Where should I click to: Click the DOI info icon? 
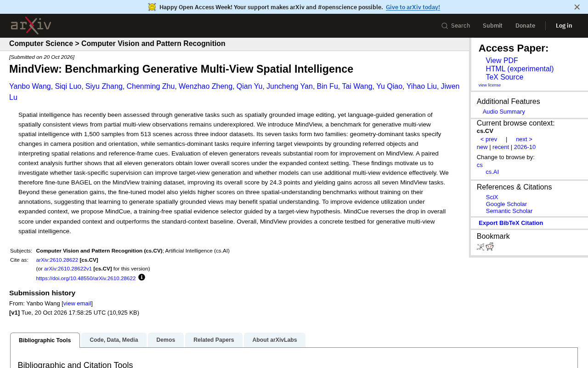[x=141, y=277]
